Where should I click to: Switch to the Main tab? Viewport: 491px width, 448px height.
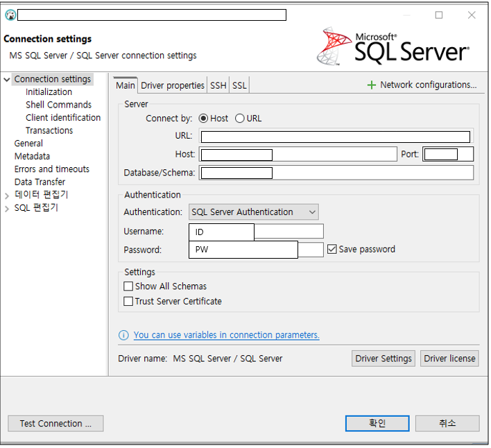click(126, 85)
